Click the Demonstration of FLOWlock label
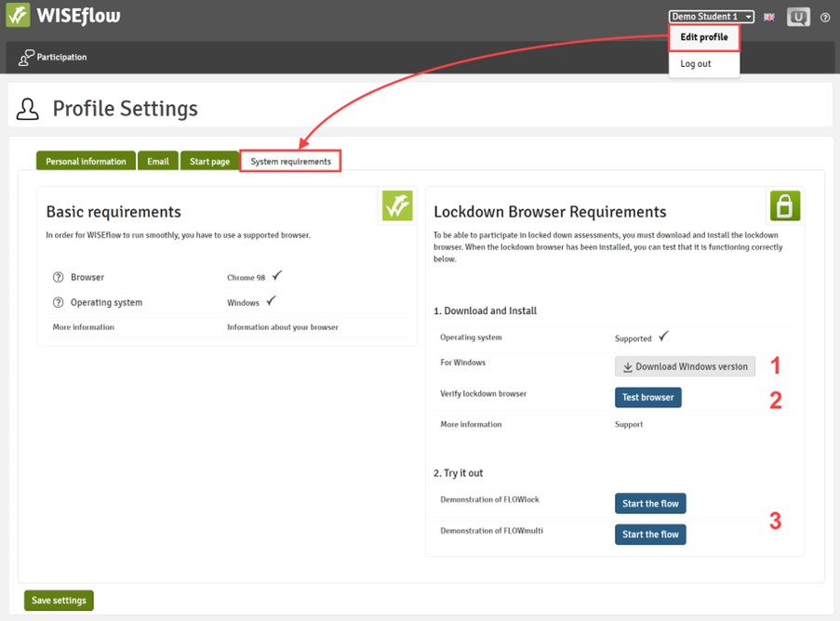 point(489,499)
